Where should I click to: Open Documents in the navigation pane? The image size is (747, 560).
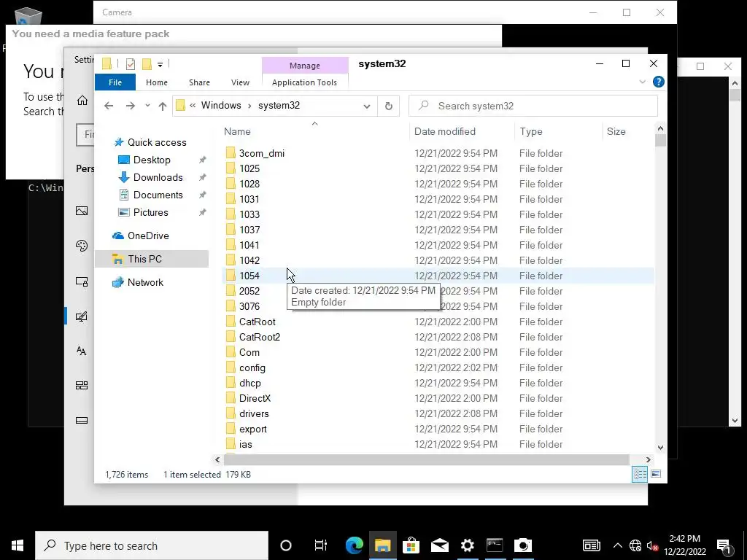tap(158, 195)
